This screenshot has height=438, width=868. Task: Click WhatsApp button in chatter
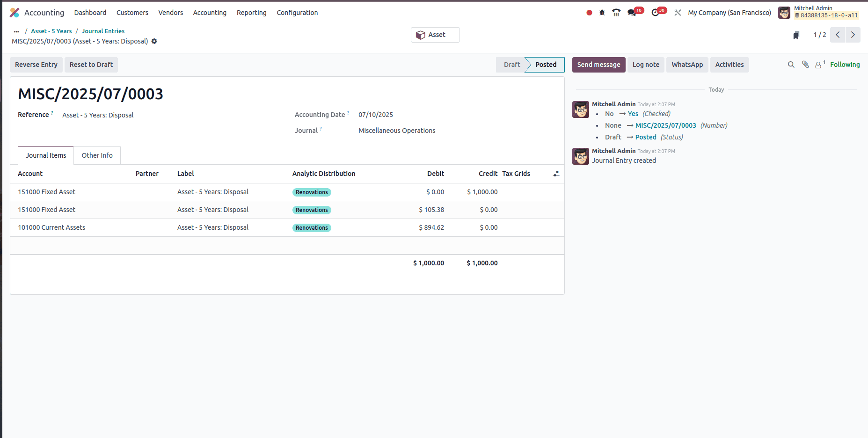pyautogui.click(x=687, y=65)
